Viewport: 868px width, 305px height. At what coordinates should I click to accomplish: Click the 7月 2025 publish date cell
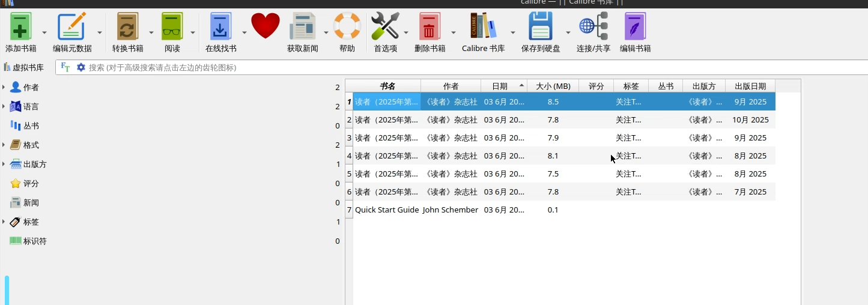pyautogui.click(x=750, y=192)
